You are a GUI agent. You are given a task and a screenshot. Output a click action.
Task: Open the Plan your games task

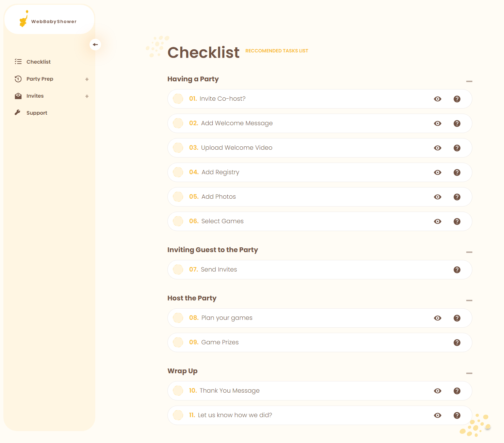pyautogui.click(x=320, y=318)
